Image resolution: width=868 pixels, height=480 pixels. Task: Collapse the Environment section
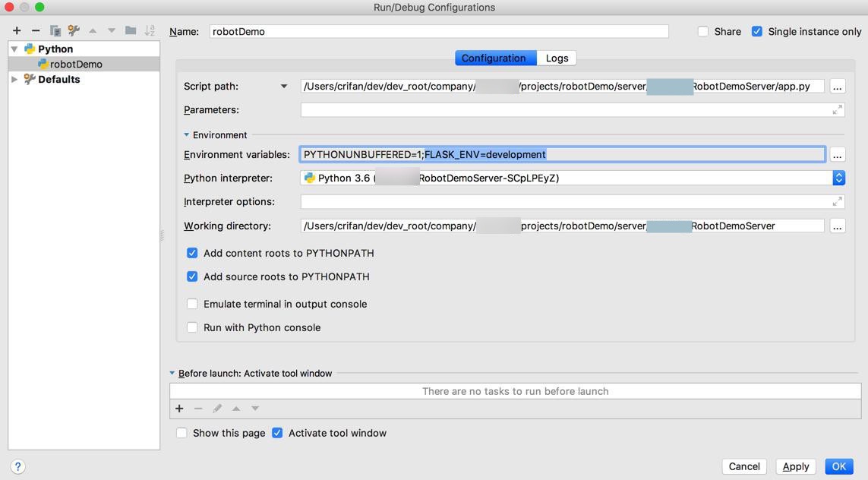click(187, 135)
